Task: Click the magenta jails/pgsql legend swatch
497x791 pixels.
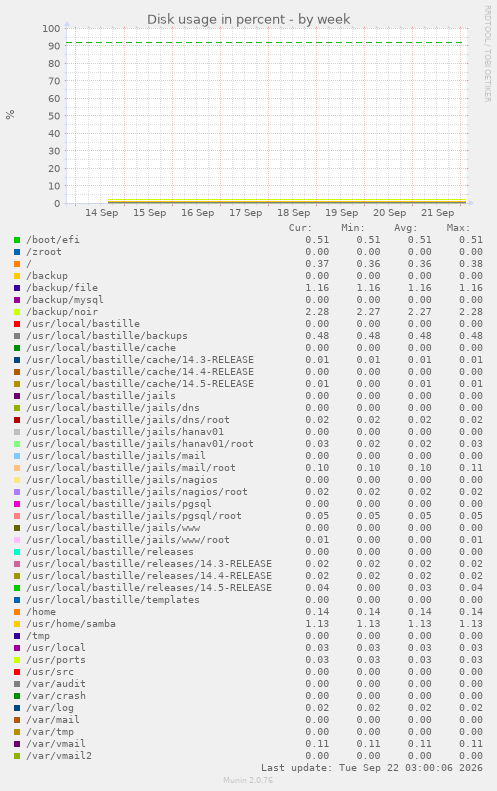Action: pyautogui.click(x=17, y=503)
